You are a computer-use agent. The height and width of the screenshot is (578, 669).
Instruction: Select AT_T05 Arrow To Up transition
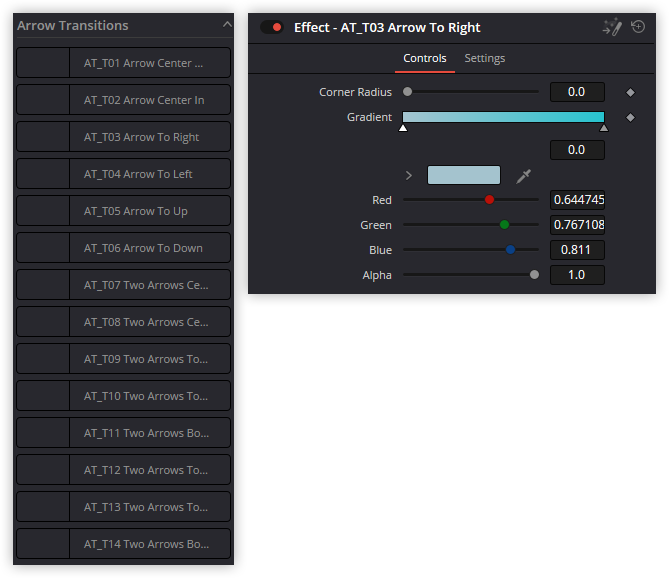point(124,211)
